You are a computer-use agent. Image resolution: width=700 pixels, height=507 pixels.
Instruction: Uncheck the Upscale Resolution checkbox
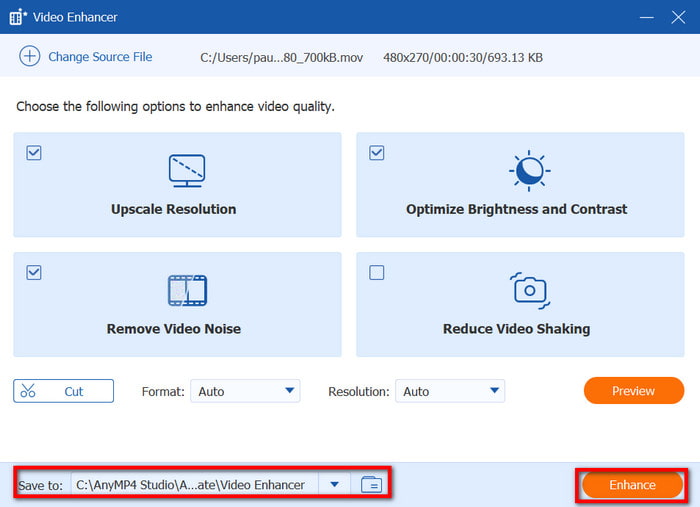(x=34, y=153)
